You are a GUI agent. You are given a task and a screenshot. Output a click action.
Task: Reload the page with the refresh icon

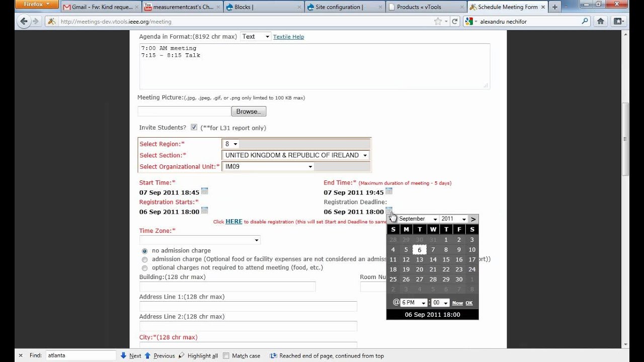tap(455, 21)
